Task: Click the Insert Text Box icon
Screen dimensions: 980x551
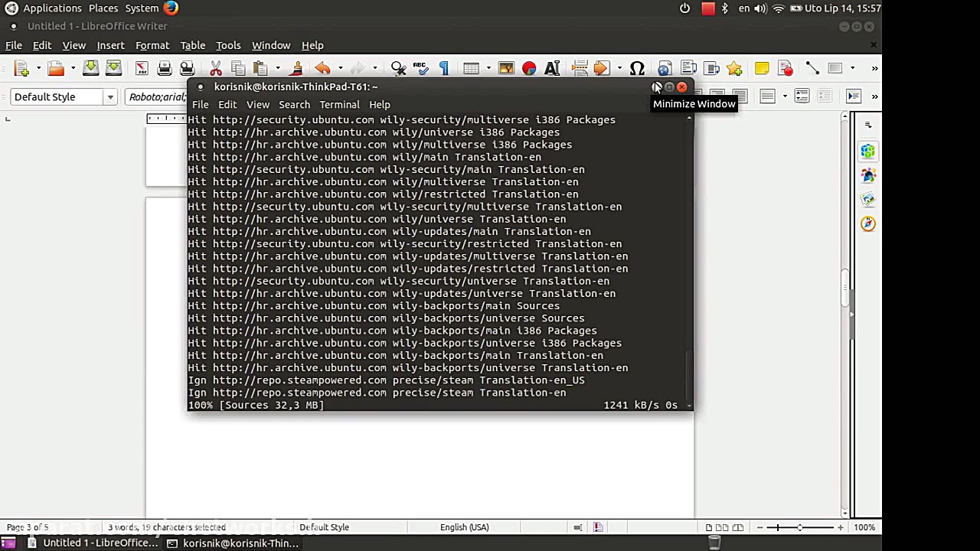Action: 552,69
